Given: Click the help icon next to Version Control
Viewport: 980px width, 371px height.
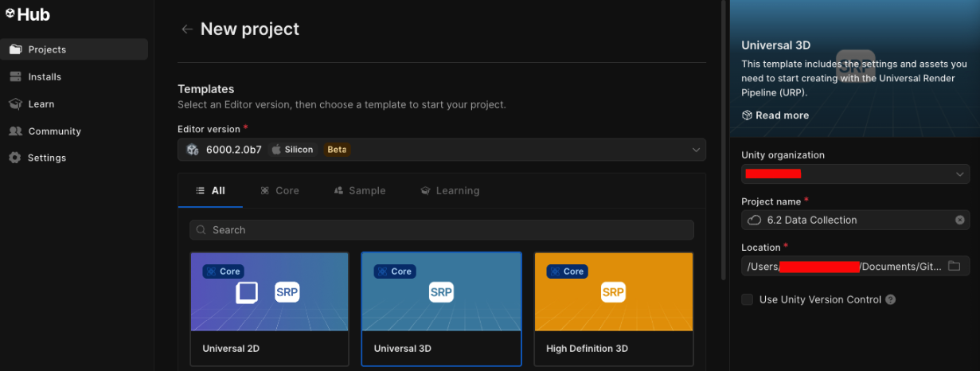Looking at the screenshot, I should click(891, 300).
